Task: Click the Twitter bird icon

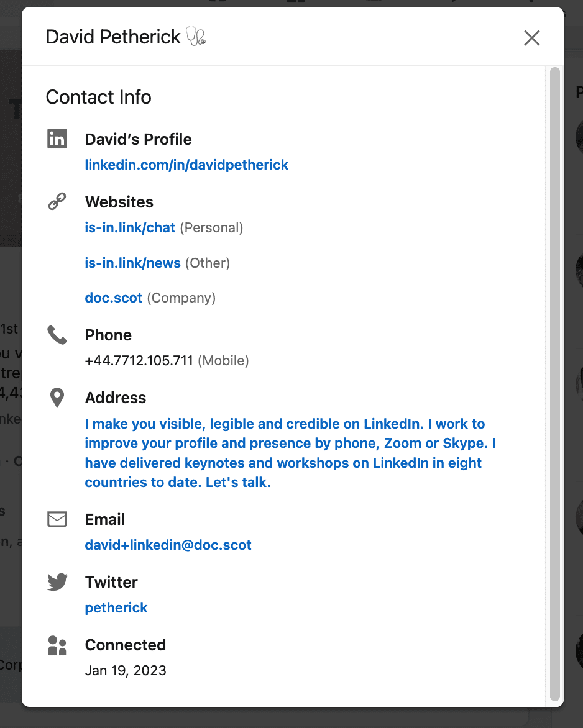Action: pos(57,582)
